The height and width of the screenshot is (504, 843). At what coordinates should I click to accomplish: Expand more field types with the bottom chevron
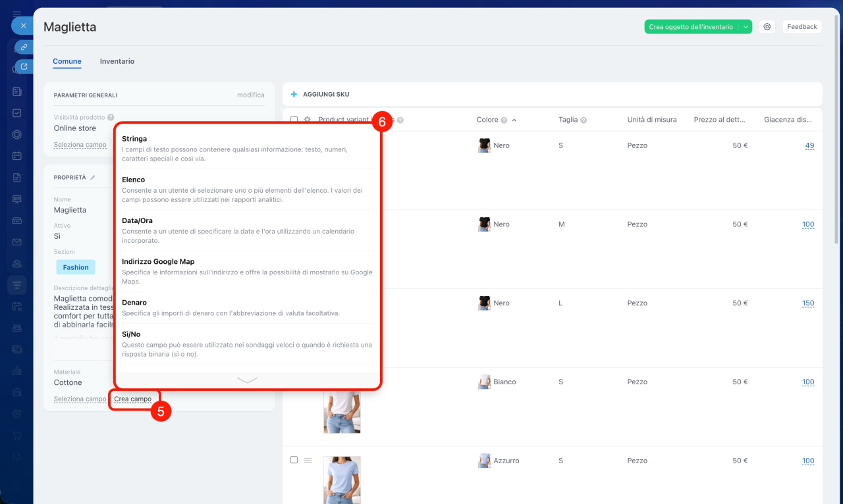pos(247,380)
